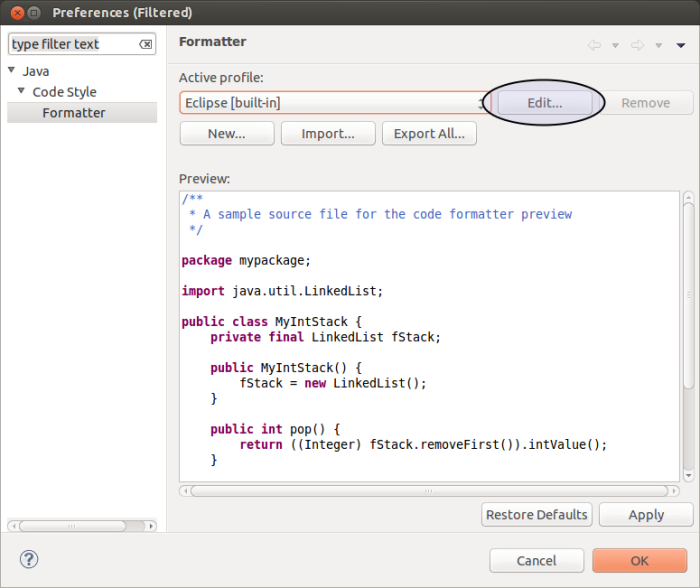Collapse the Java tree node
The width and height of the screenshot is (700, 588).
[x=12, y=71]
